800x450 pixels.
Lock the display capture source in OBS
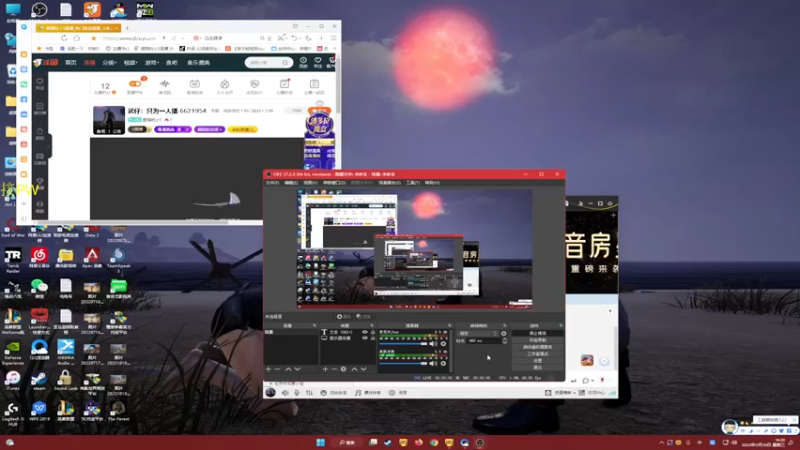click(x=372, y=338)
